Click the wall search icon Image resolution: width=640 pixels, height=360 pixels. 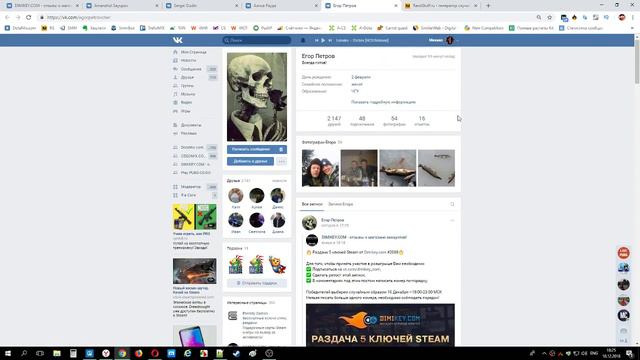coord(452,204)
